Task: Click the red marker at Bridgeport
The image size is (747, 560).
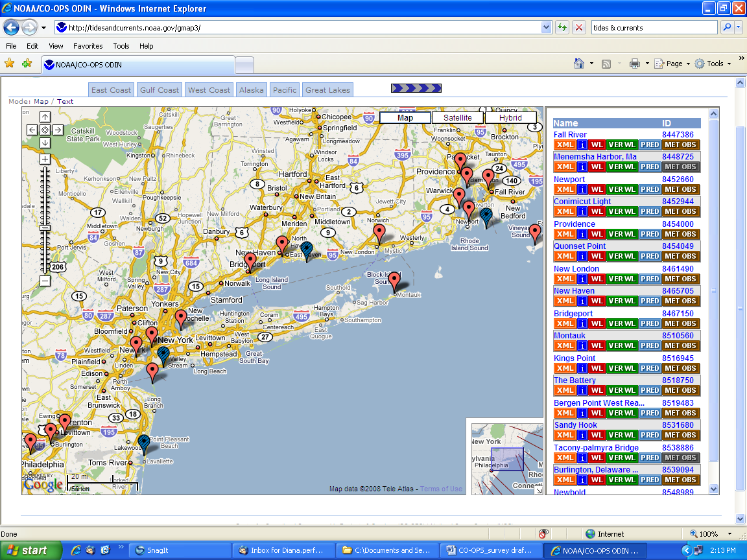Action: tap(250, 262)
